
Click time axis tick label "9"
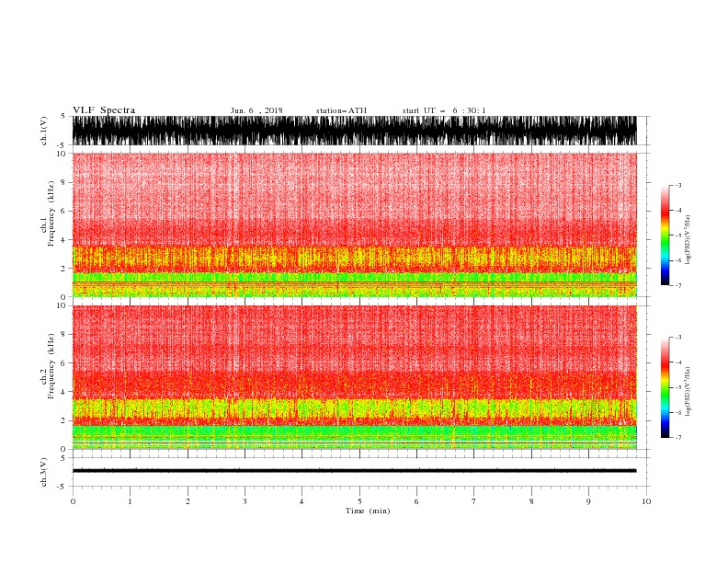(588, 501)
